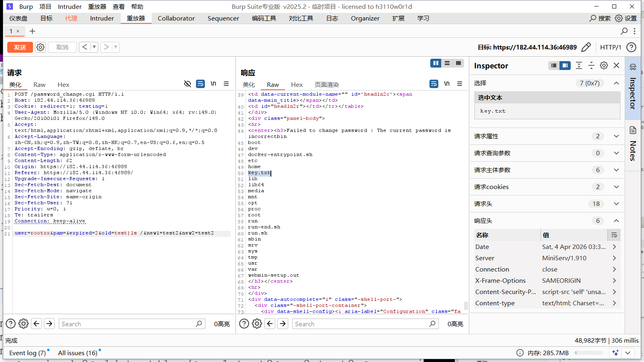
Task: Open the X-Frame-Options row arrow
Action: coord(614,280)
